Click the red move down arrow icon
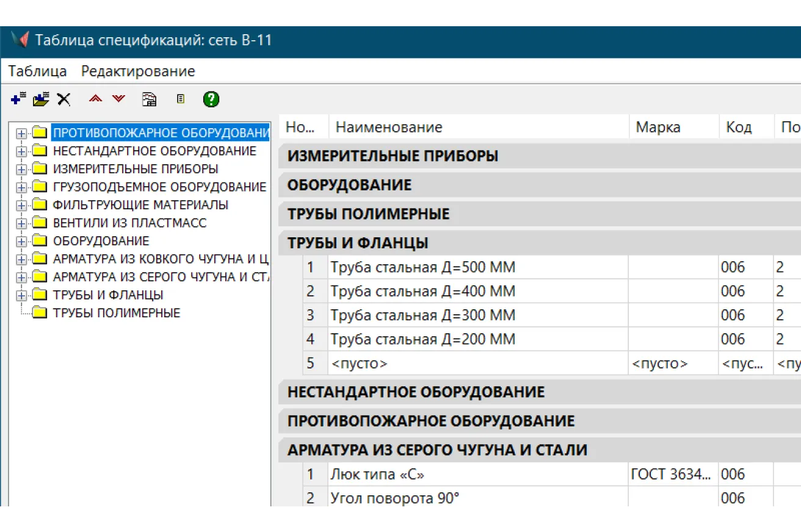The width and height of the screenshot is (801, 532). coord(118,98)
